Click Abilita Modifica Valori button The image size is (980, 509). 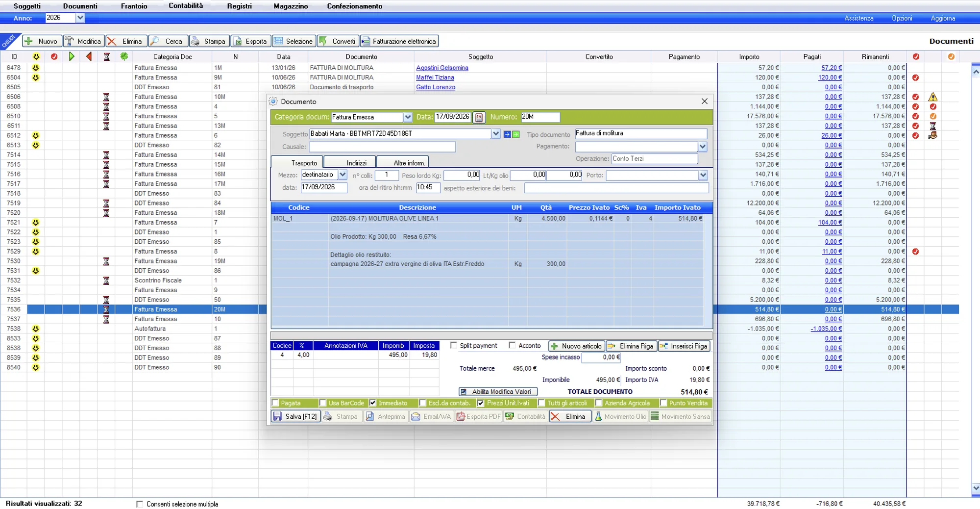click(x=498, y=392)
